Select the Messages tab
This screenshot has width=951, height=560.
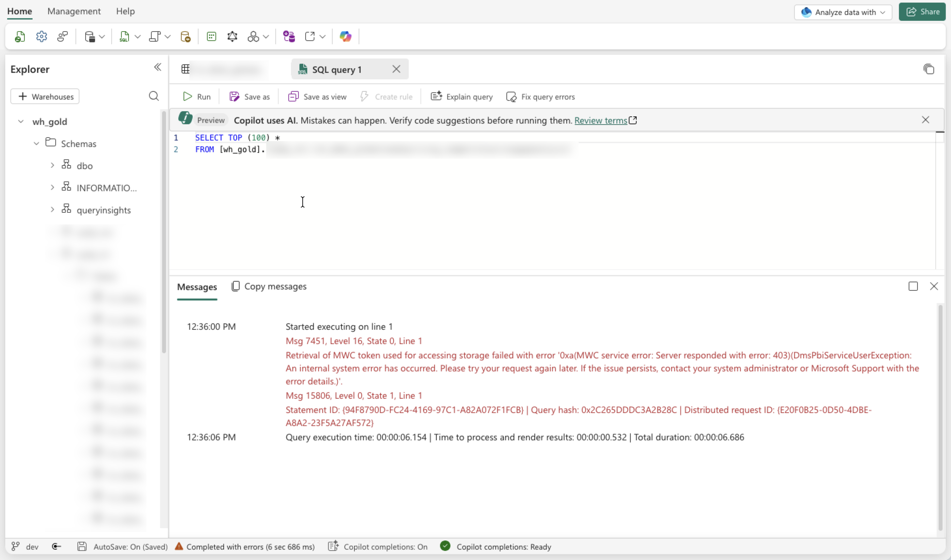pyautogui.click(x=197, y=287)
